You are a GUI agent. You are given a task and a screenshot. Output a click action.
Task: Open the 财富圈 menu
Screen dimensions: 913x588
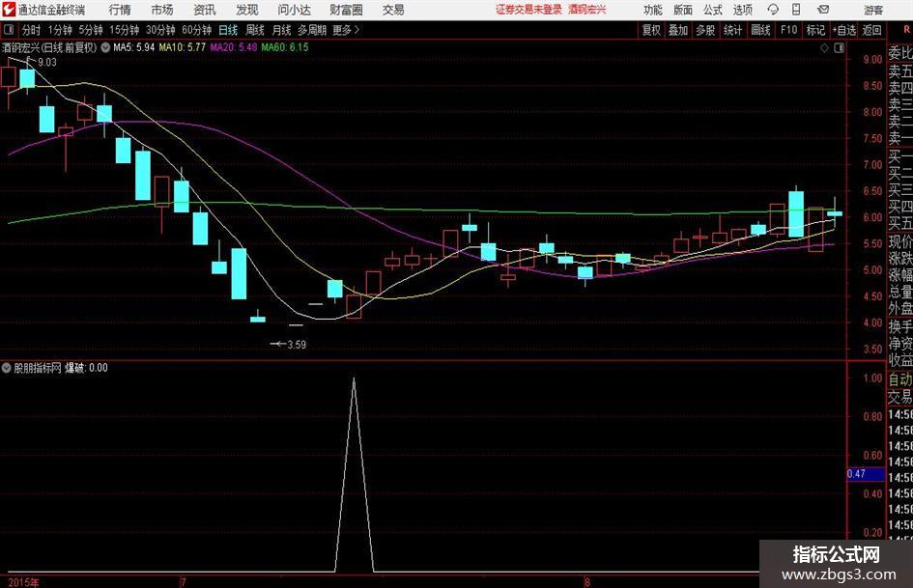pos(346,10)
